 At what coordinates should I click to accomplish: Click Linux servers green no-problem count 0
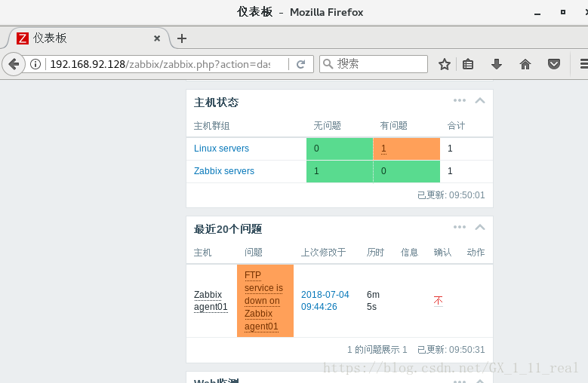340,149
